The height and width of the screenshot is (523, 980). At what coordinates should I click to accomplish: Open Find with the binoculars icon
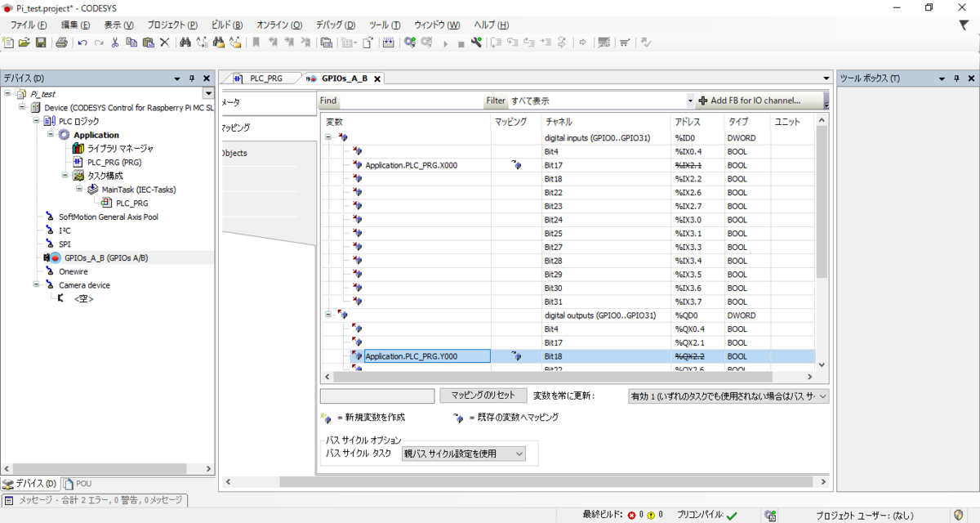click(185, 42)
